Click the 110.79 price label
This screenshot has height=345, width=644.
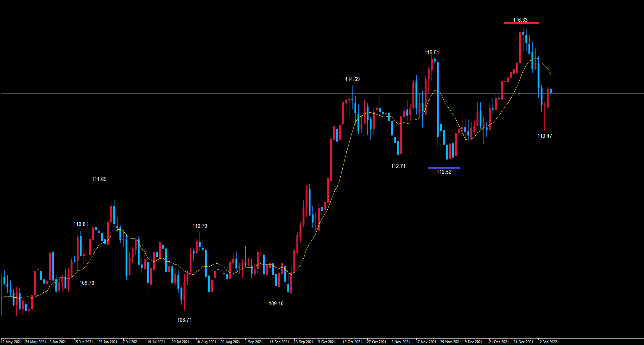click(200, 226)
